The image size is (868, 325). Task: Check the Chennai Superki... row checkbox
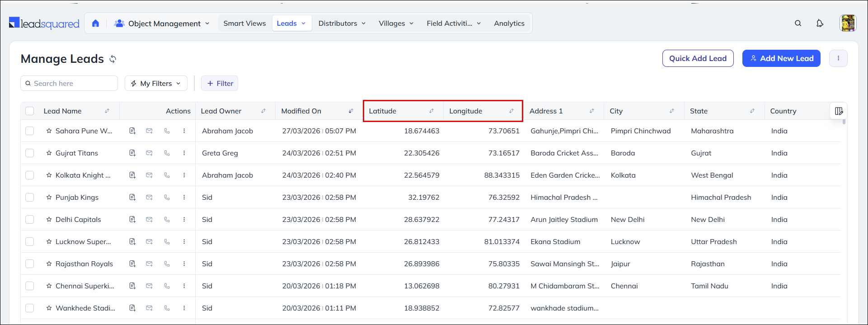(x=30, y=286)
